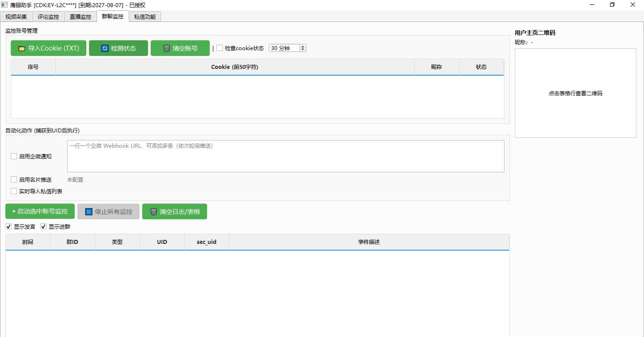Click the 点击表格行查看二维码 QR code area
Screen dimensions: 644x337
click(x=575, y=93)
